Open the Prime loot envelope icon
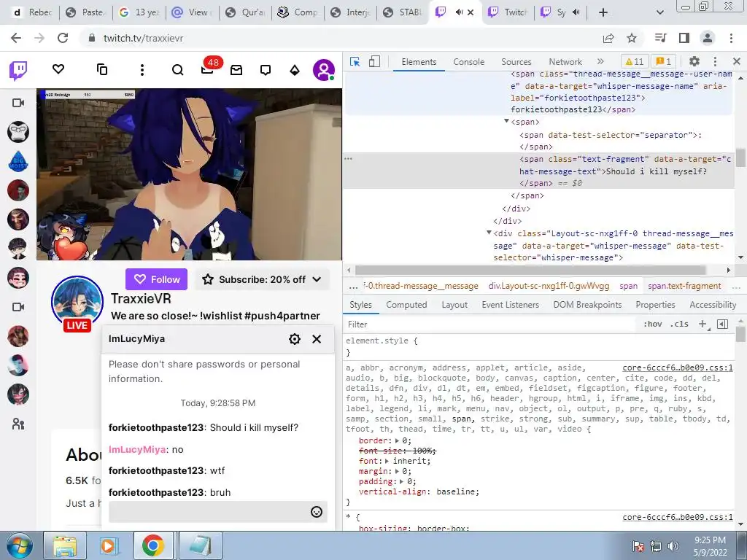747x560 pixels. (236, 70)
